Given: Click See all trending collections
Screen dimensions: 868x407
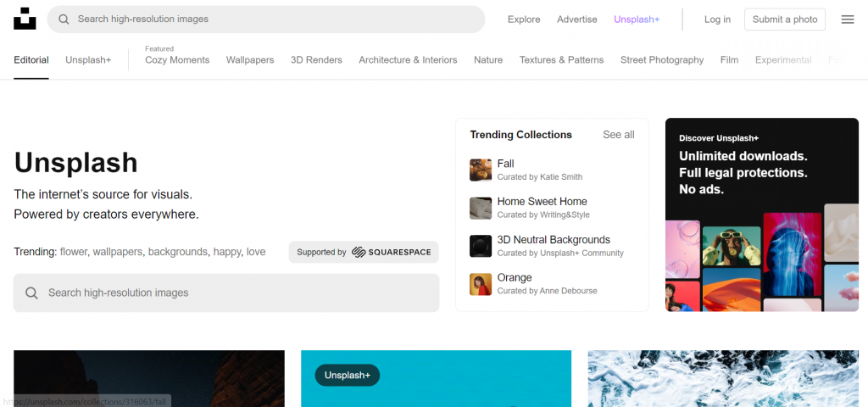Looking at the screenshot, I should pyautogui.click(x=618, y=135).
